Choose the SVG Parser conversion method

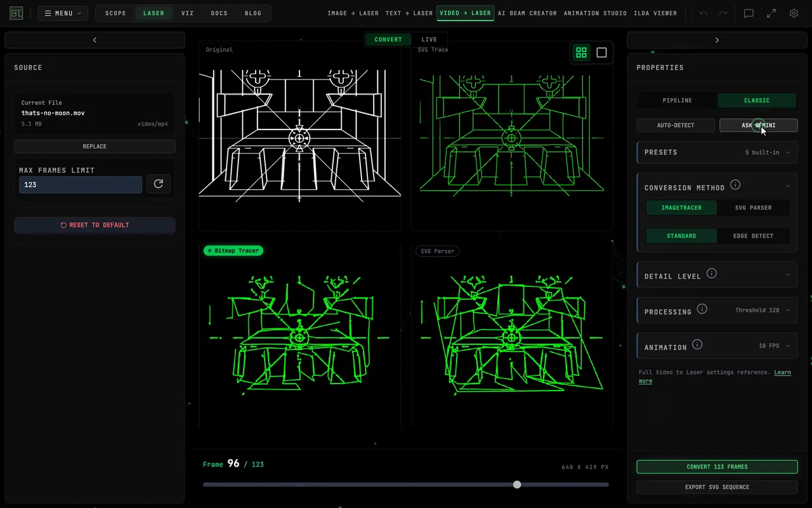753,208
